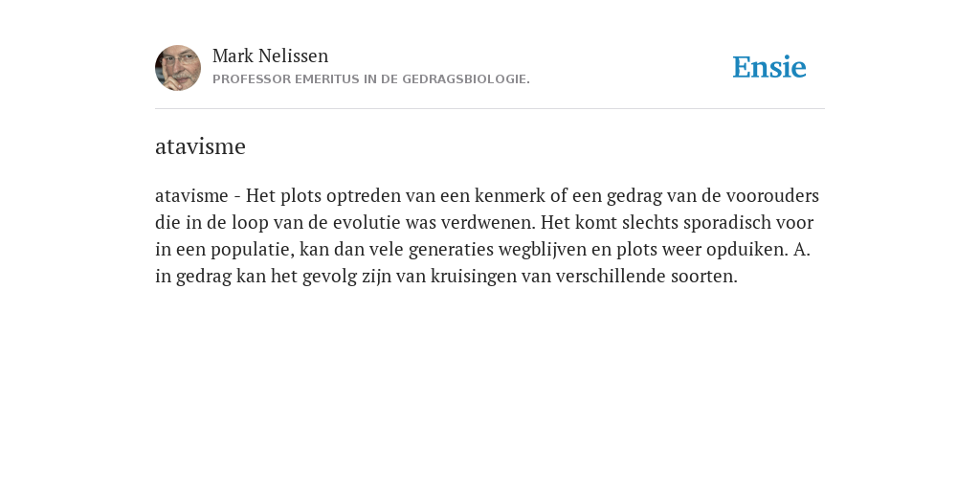The image size is (980, 490).
Task: Click Mark Nelissen's round profile photo
Action: 178,68
